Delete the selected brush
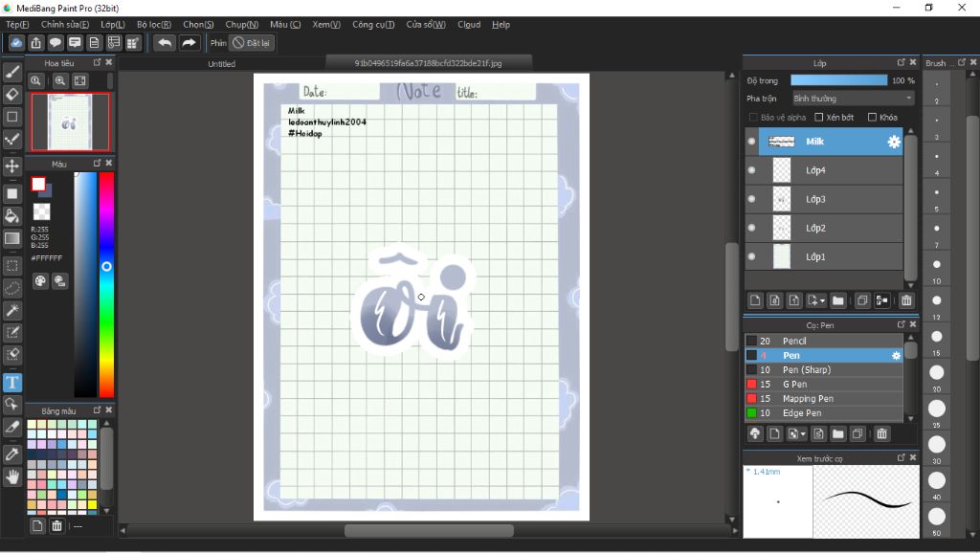980x553 pixels. coord(881,433)
